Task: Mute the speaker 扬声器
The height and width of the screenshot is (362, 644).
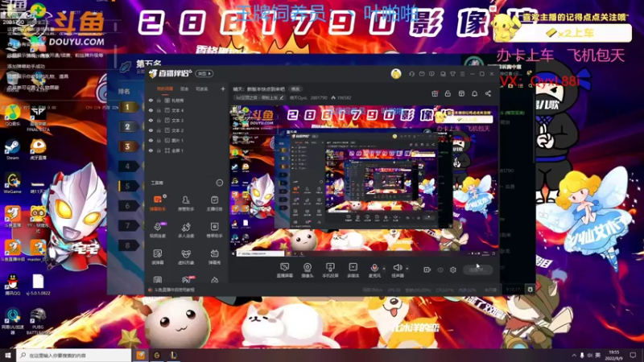Action: 397,270
